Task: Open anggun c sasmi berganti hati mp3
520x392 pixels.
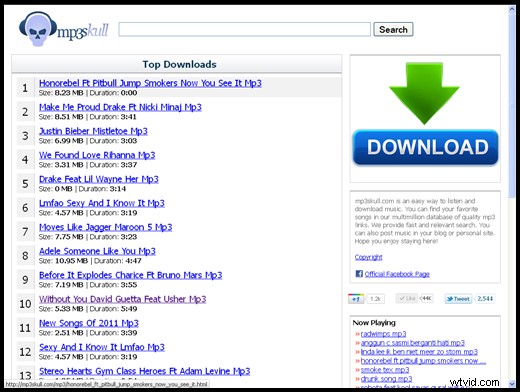Action: (x=413, y=343)
